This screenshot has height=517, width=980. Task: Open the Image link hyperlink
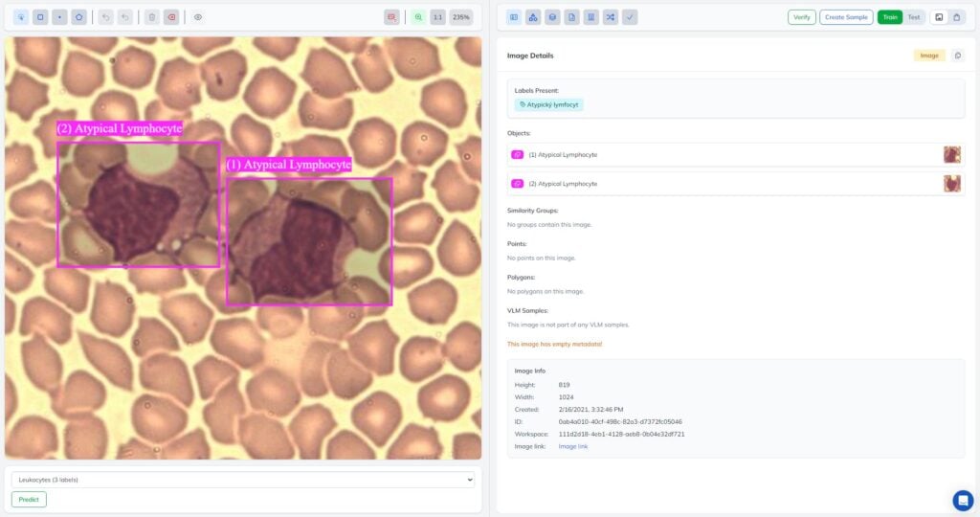coord(573,446)
